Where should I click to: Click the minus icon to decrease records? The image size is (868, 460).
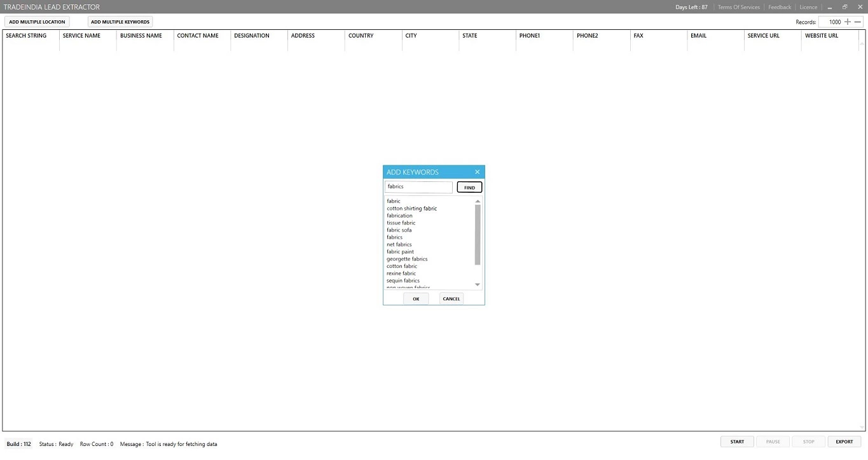coord(858,22)
